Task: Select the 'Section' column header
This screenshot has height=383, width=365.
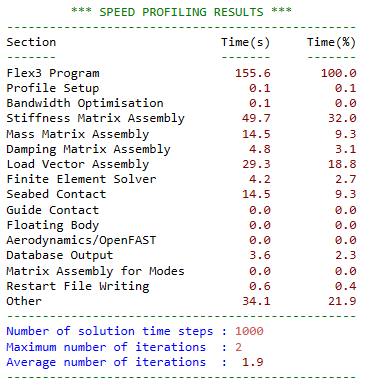Action: (31, 42)
